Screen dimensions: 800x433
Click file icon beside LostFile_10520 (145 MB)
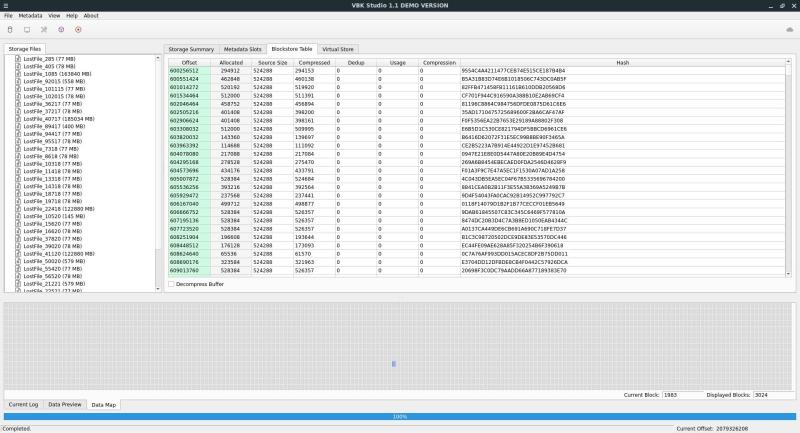(18, 216)
